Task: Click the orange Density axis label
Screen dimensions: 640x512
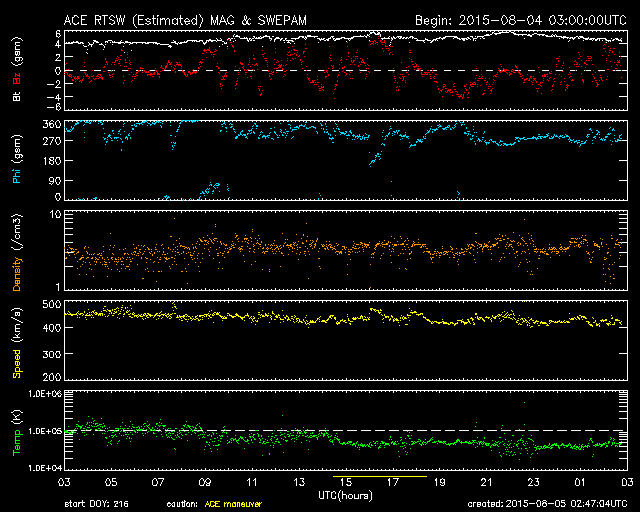Action: 17,257
